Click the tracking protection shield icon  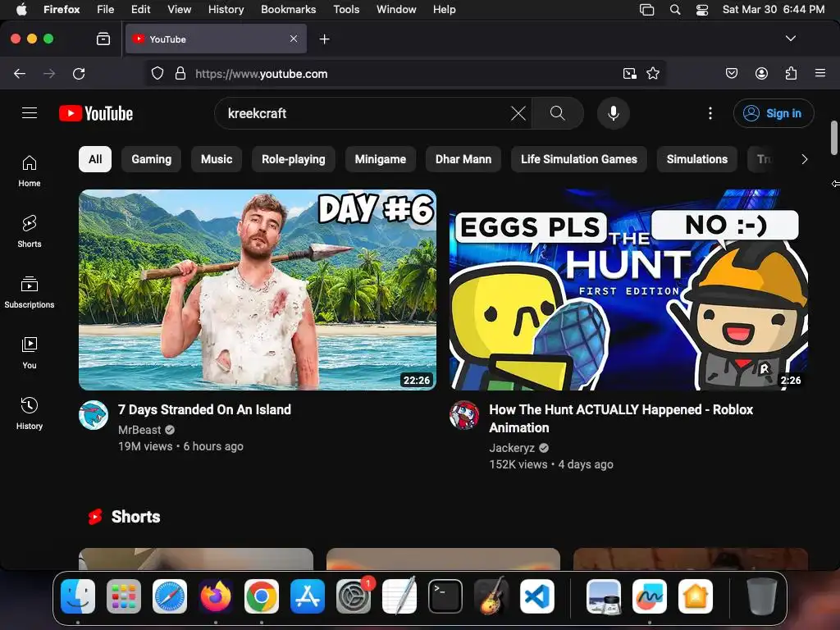point(157,73)
